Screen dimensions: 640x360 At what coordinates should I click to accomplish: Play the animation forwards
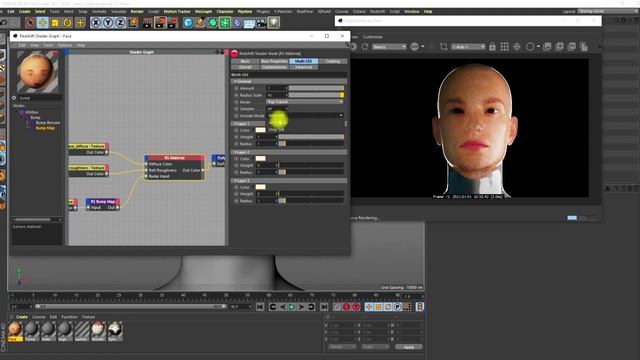pos(292,307)
